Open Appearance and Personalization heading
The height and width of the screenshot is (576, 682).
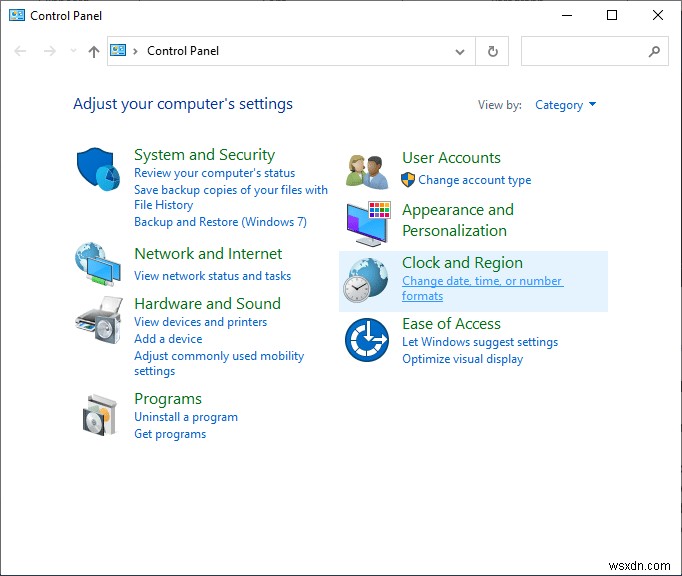pos(458,220)
